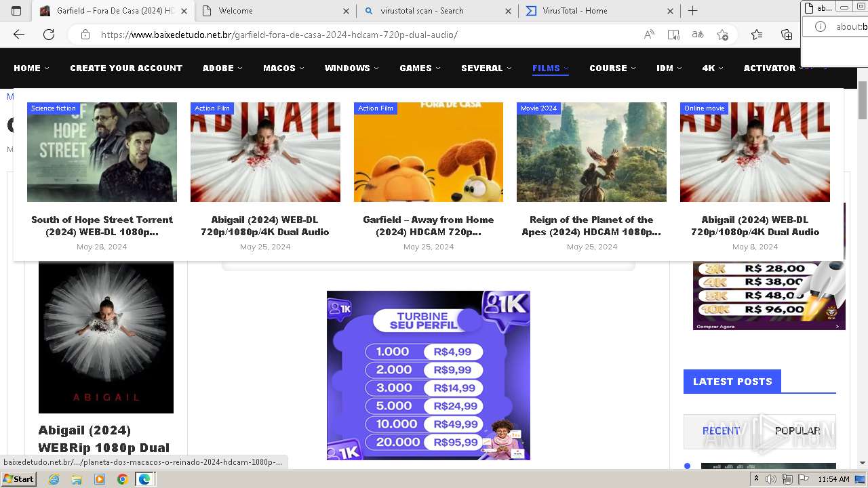Open Read aloud in address bar

click(649, 35)
